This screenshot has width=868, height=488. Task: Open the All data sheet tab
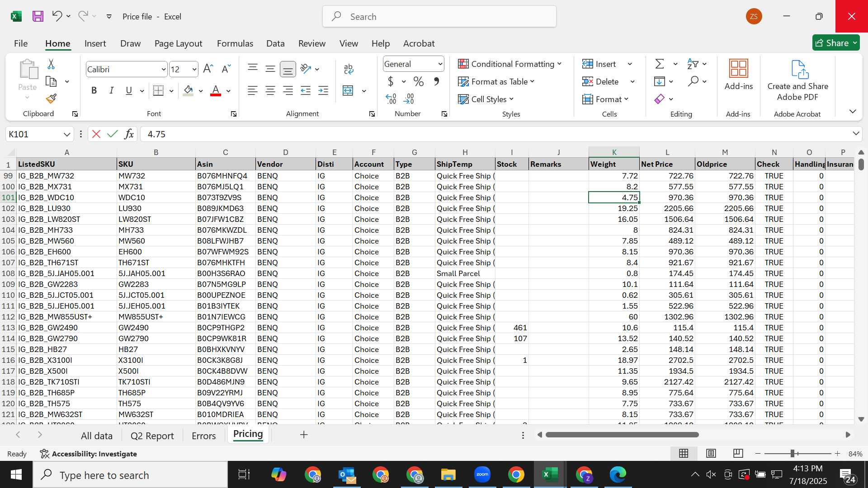(x=97, y=436)
